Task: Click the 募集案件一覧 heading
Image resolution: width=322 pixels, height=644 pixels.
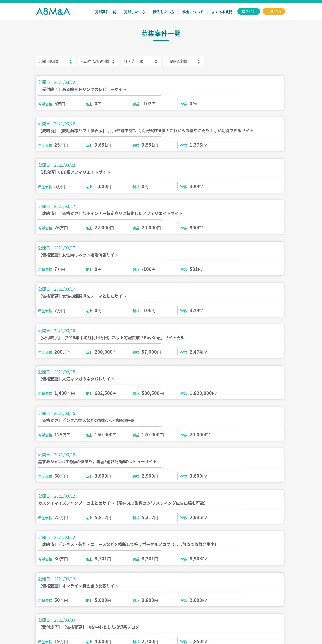Action: pos(161,33)
